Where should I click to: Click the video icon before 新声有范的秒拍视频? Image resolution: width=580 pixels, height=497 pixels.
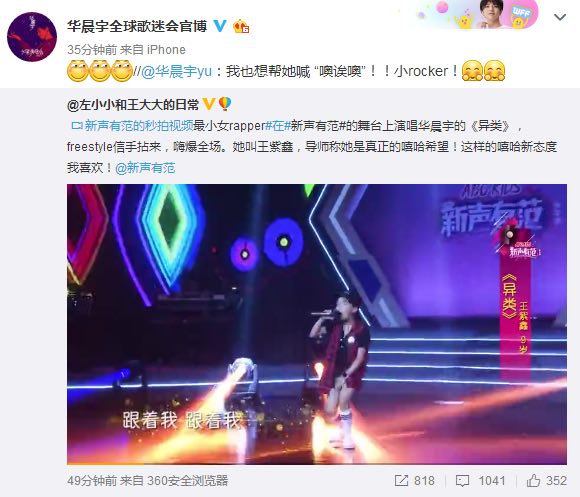(x=77, y=126)
